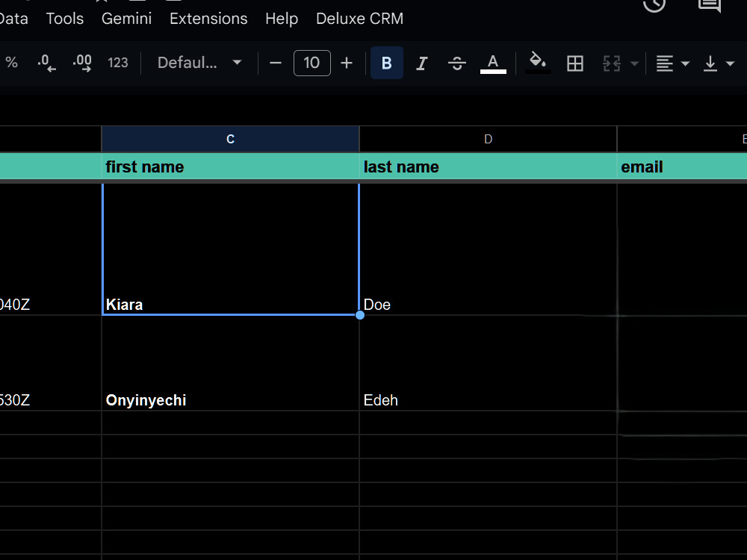Image resolution: width=747 pixels, height=560 pixels.
Task: Open the Extensions menu
Action: pyautogui.click(x=208, y=19)
